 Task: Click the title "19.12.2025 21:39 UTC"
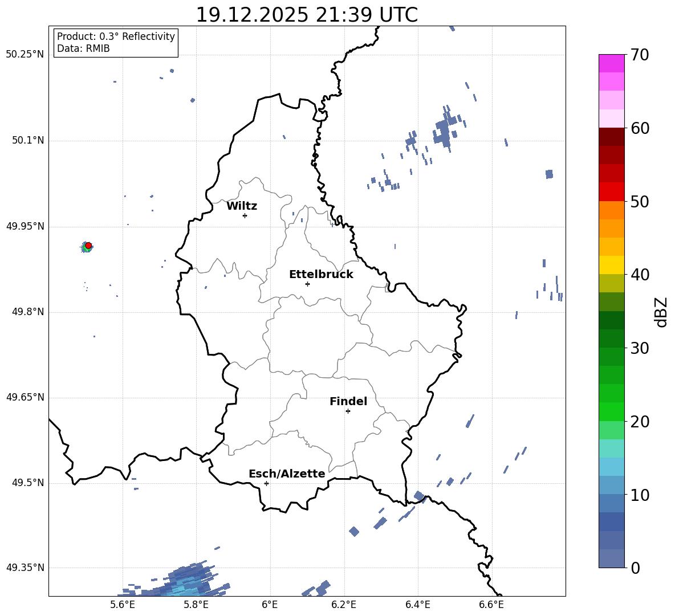tap(307, 15)
